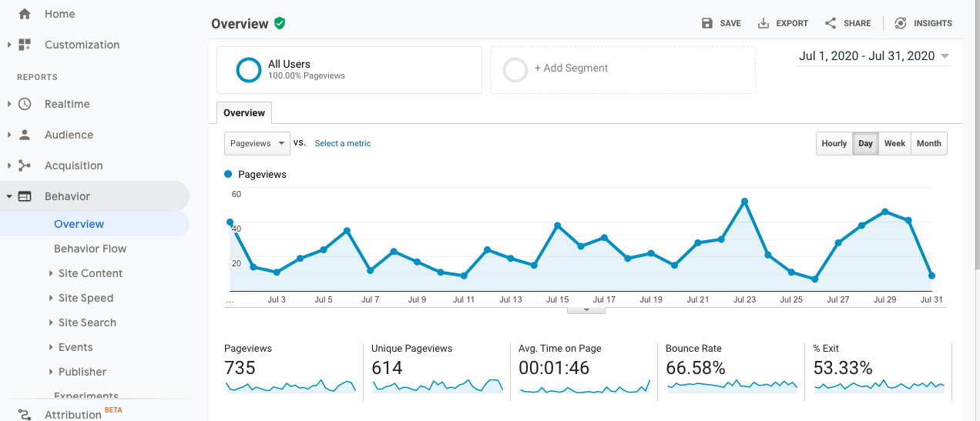The height and width of the screenshot is (421, 980).
Task: Click the Jul 29 data point
Action: click(x=884, y=211)
